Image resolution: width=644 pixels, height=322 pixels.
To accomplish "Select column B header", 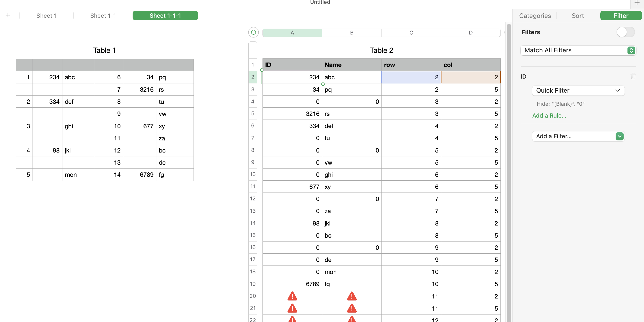I will coord(351,32).
